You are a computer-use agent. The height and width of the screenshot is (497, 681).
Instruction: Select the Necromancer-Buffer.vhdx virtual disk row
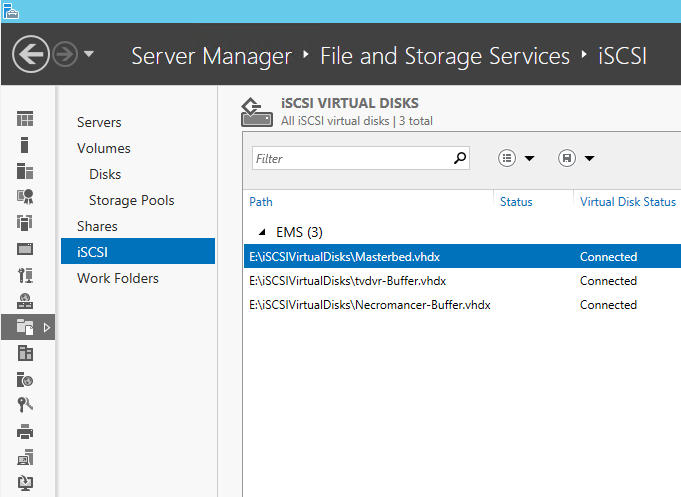(x=462, y=305)
